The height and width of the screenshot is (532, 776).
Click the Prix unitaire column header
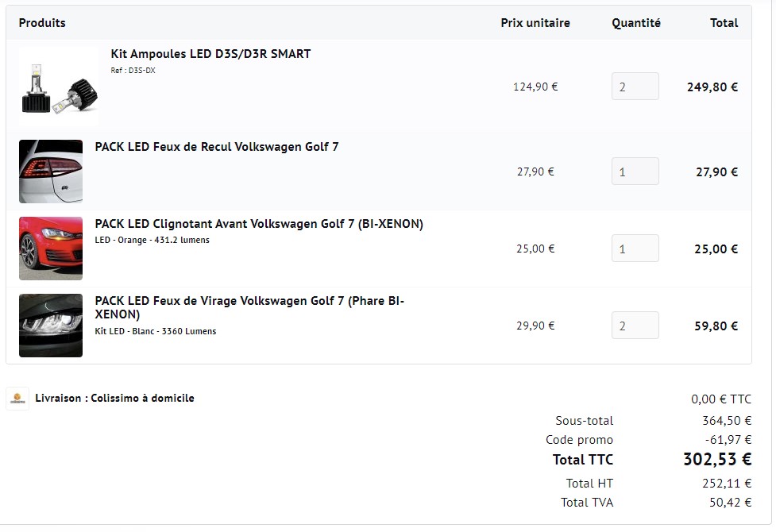click(535, 23)
